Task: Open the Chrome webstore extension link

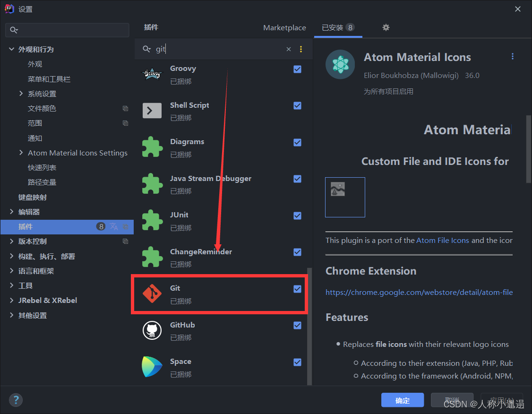Action: click(x=419, y=292)
